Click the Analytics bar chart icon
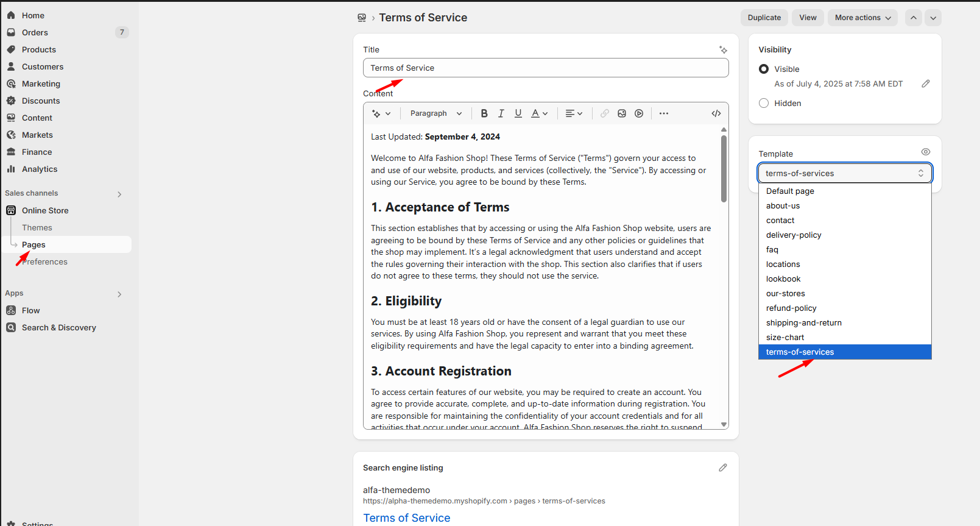980x526 pixels. click(11, 169)
